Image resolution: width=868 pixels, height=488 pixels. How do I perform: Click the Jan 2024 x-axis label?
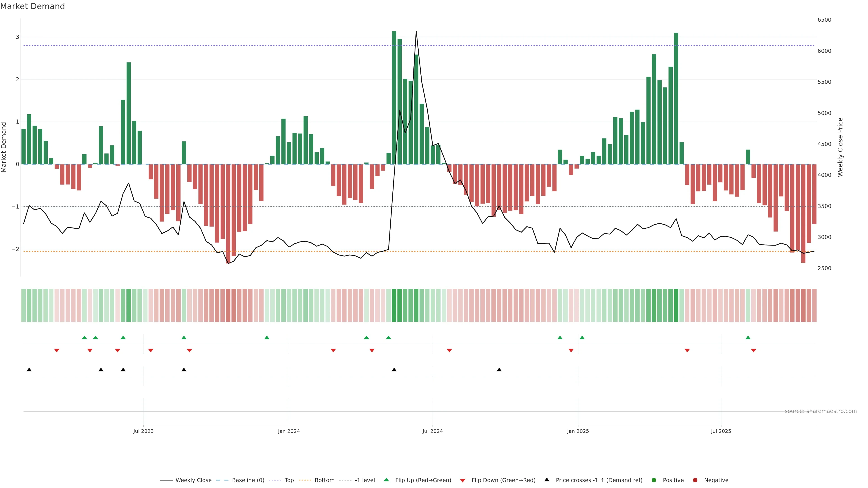(289, 431)
